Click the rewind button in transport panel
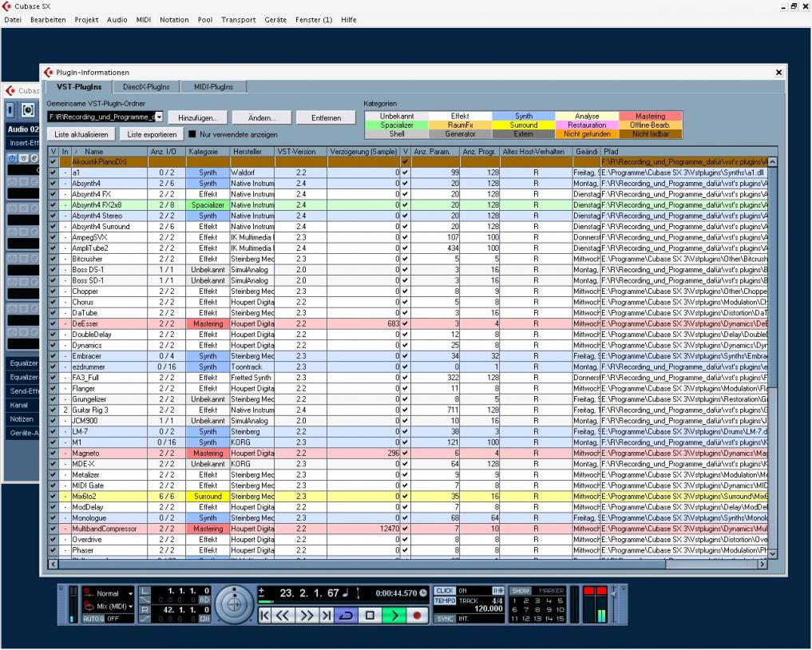 283,616
